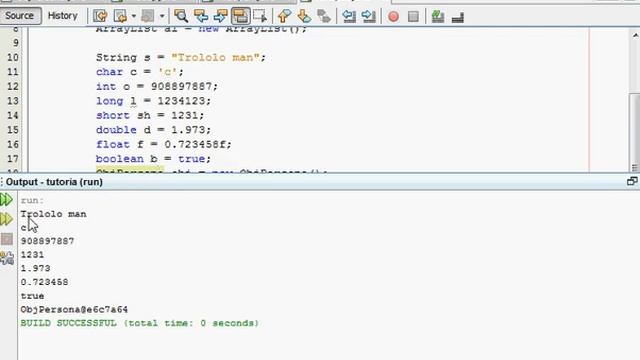This screenshot has width=640, height=360.
Task: Click 'run:' line in the Output panel
Action: coord(32,200)
